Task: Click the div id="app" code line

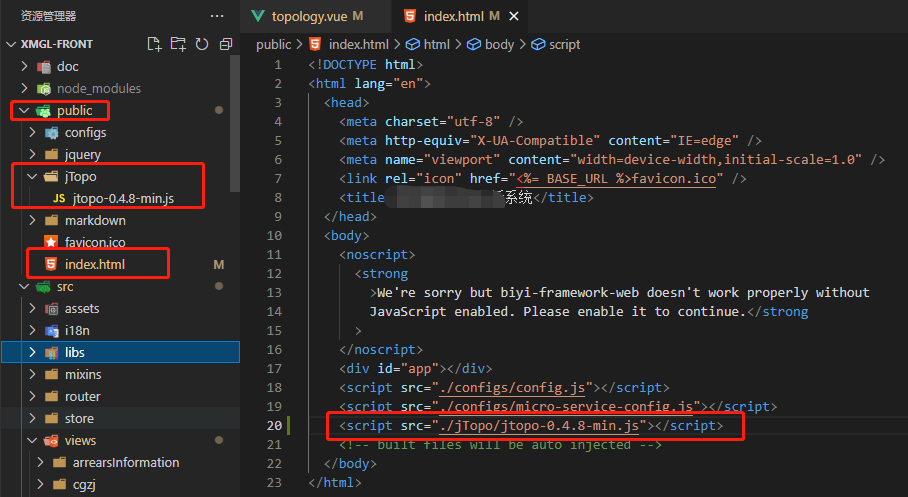Action: click(x=416, y=368)
